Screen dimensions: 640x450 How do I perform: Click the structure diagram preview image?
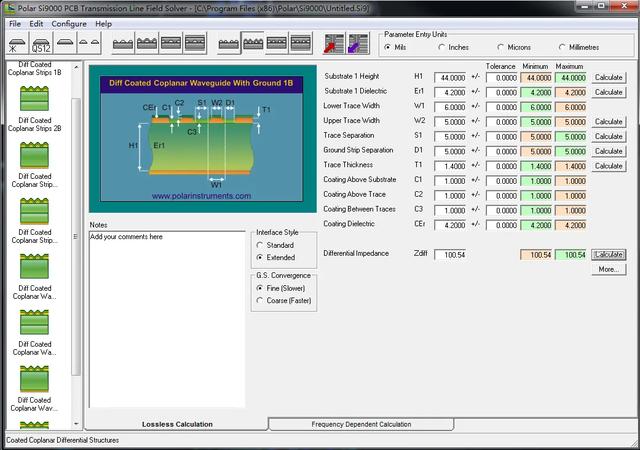(x=202, y=138)
